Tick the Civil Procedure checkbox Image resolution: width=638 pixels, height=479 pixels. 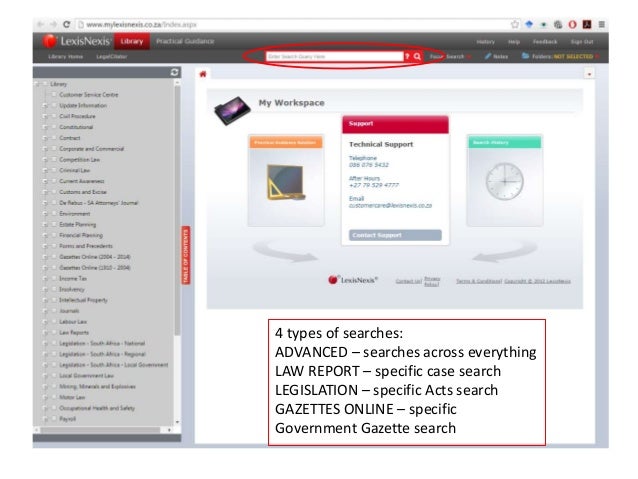pos(54,116)
